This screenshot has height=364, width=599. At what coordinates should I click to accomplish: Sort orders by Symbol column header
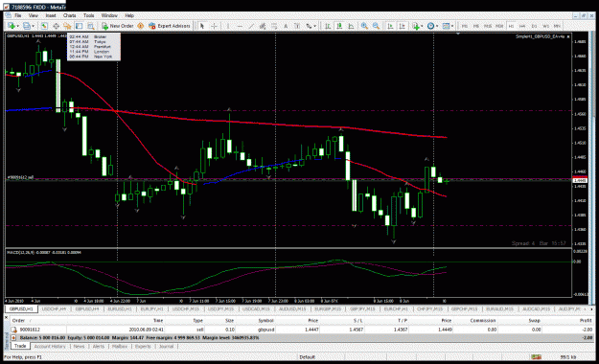pyautogui.click(x=265, y=321)
